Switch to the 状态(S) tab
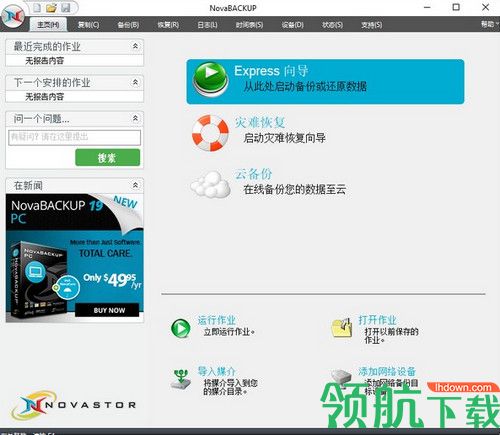The width and height of the screenshot is (500, 435). [332, 25]
